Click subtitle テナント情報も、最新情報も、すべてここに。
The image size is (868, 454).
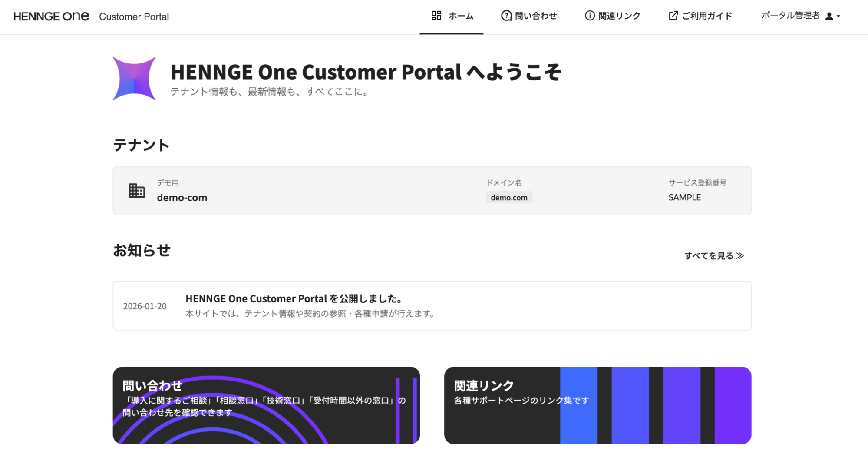click(270, 92)
